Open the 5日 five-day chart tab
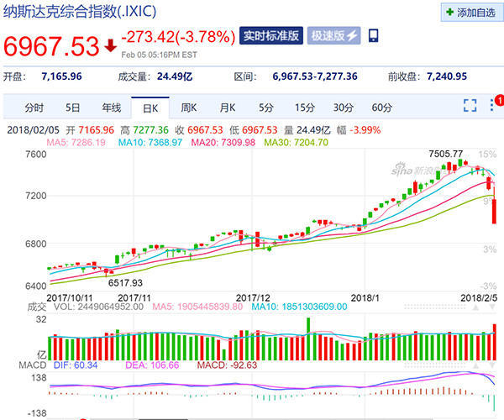504x420 pixels. pos(72,108)
